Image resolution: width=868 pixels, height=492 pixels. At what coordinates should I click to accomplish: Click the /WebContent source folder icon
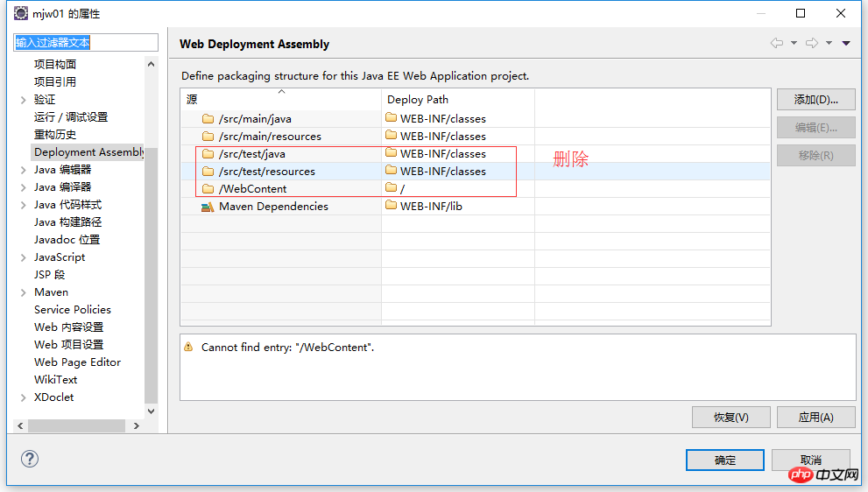click(208, 189)
